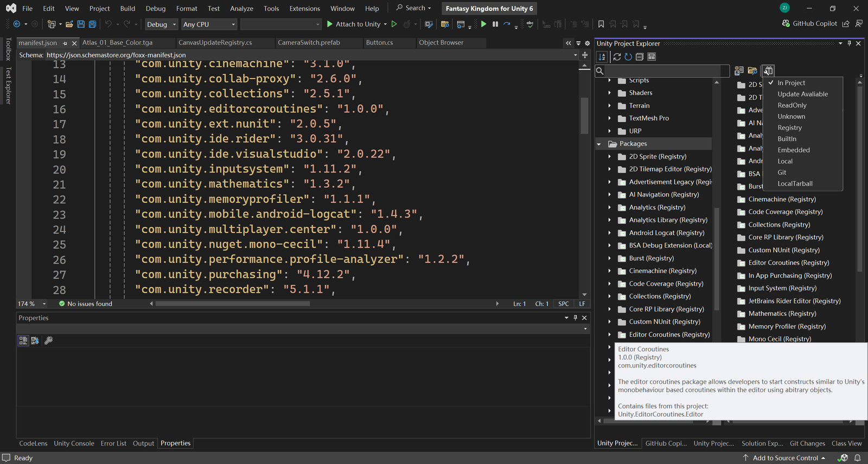Click the Save All toolbar icon
This screenshot has width=868, height=464.
[x=92, y=24]
